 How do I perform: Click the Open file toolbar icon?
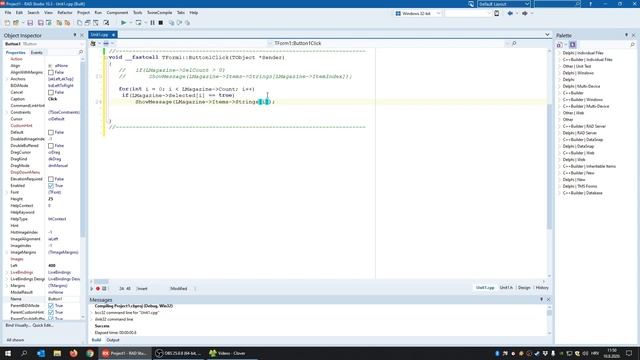pyautogui.click(x=16, y=23)
